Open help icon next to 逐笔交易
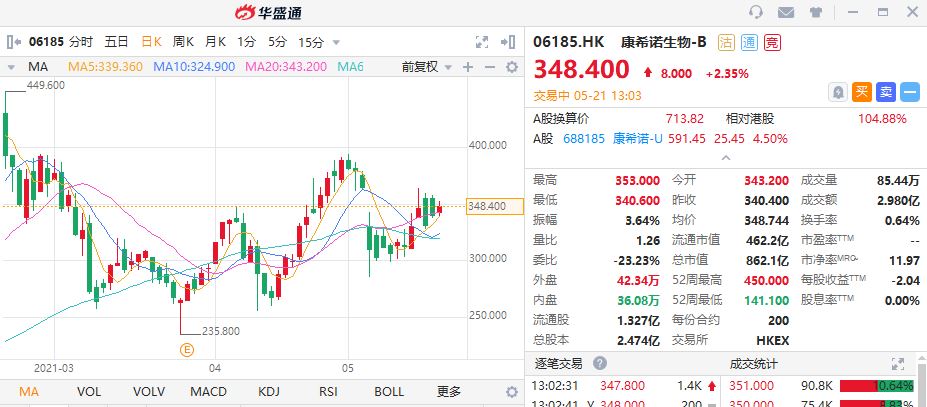 (600, 363)
